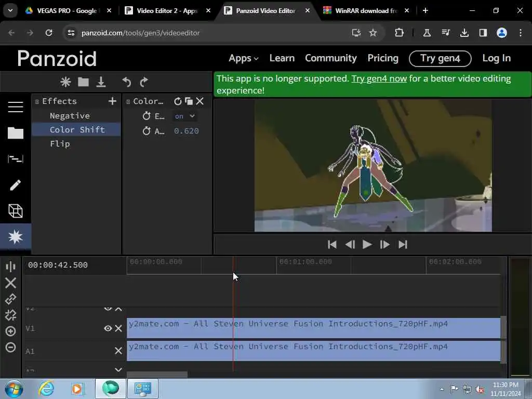Open the Chrome extensions puzzle icon
The height and width of the screenshot is (399, 532).
pos(400,33)
